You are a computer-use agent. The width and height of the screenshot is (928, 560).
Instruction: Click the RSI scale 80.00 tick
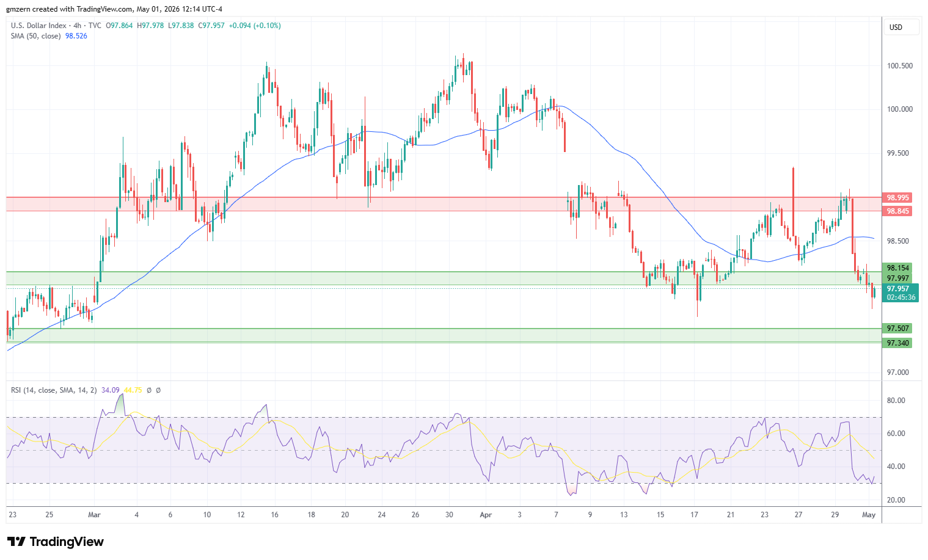(896, 401)
